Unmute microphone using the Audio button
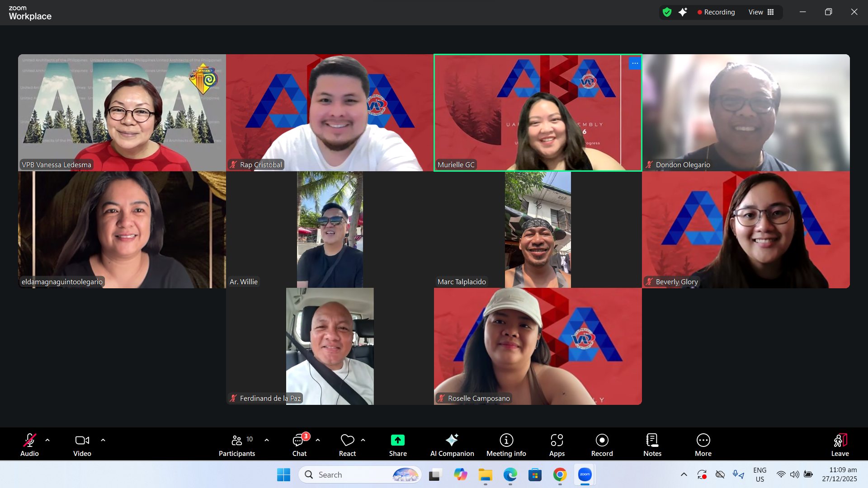 point(29,445)
